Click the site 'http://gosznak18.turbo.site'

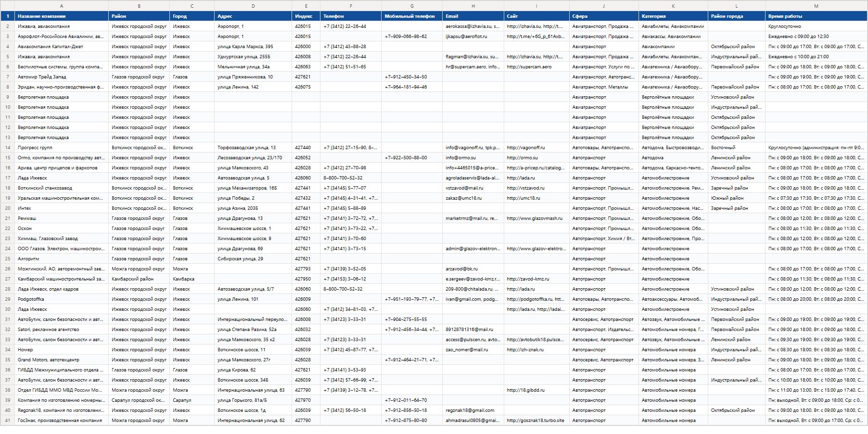click(536, 421)
